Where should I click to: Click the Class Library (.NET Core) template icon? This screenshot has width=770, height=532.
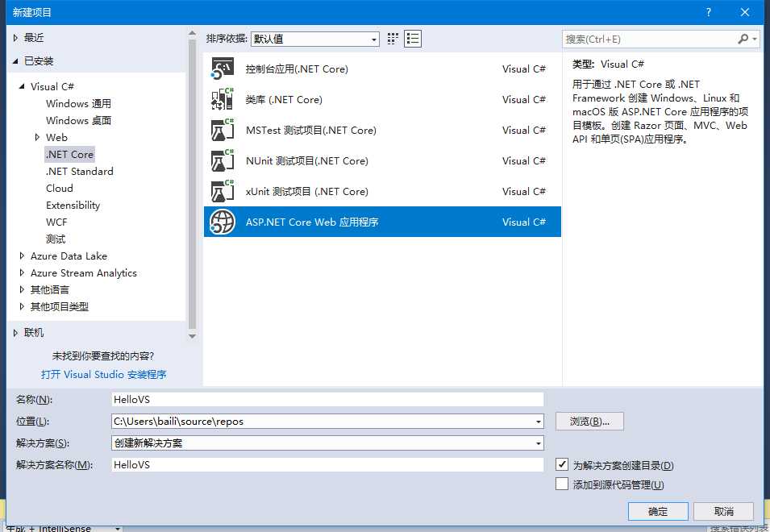(x=223, y=99)
